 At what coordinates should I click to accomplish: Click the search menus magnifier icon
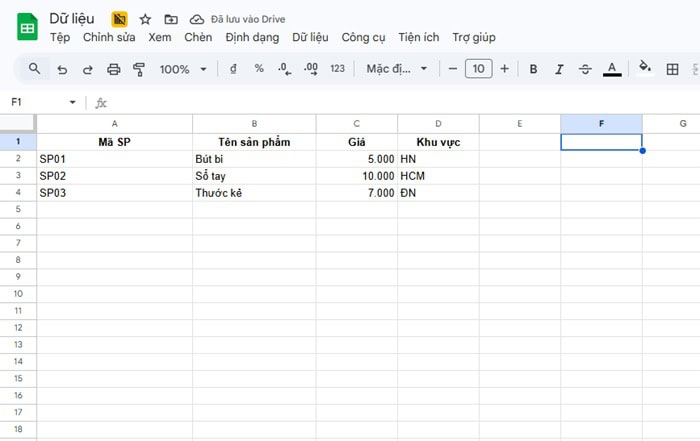coord(34,69)
